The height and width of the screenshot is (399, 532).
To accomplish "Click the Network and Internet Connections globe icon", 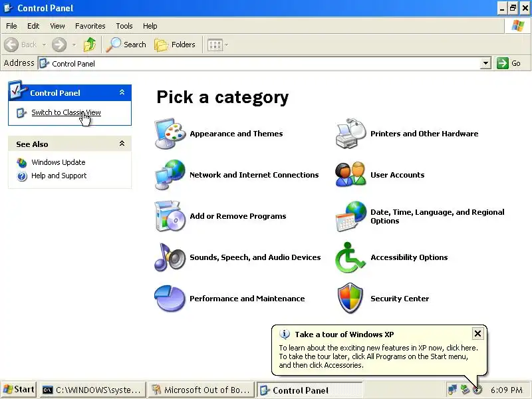I will click(x=170, y=175).
